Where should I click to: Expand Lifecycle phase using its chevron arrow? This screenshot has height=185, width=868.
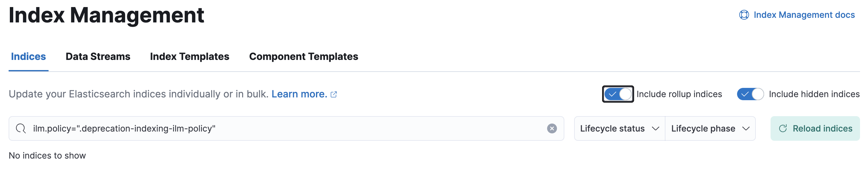(746, 128)
